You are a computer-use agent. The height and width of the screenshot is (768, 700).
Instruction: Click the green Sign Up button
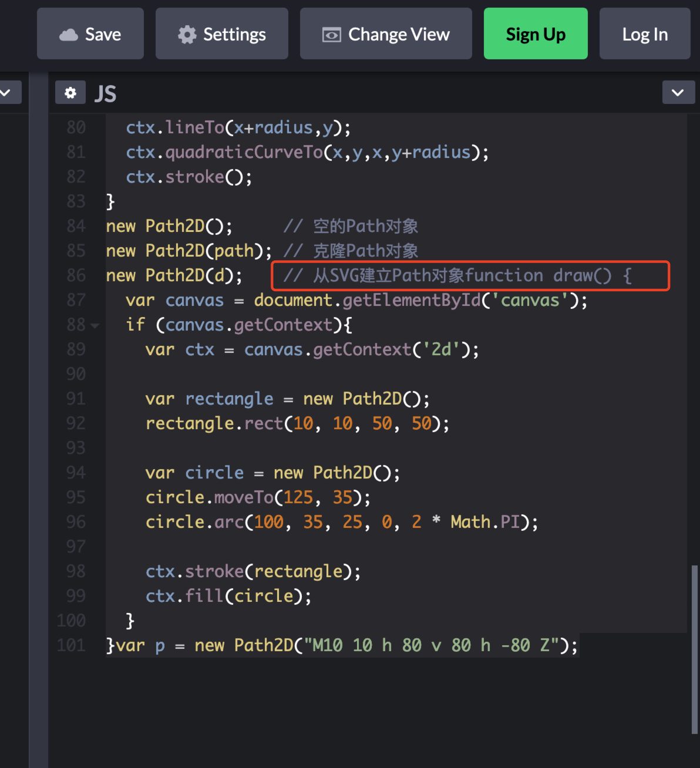pos(536,33)
